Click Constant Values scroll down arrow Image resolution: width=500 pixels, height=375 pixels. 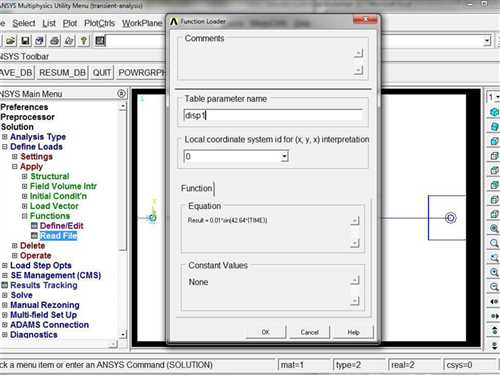pos(355,301)
